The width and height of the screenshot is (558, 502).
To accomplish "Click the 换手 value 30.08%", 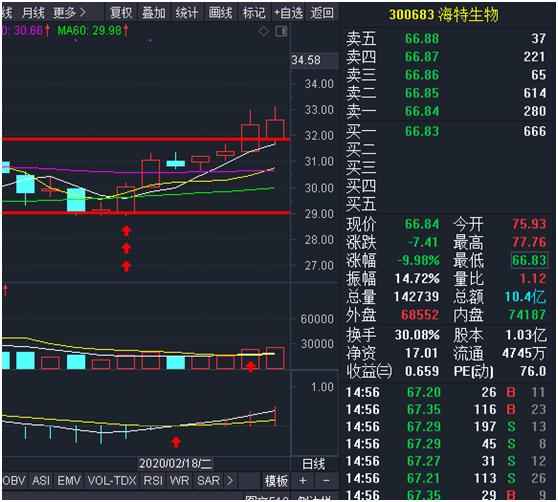I will (417, 335).
